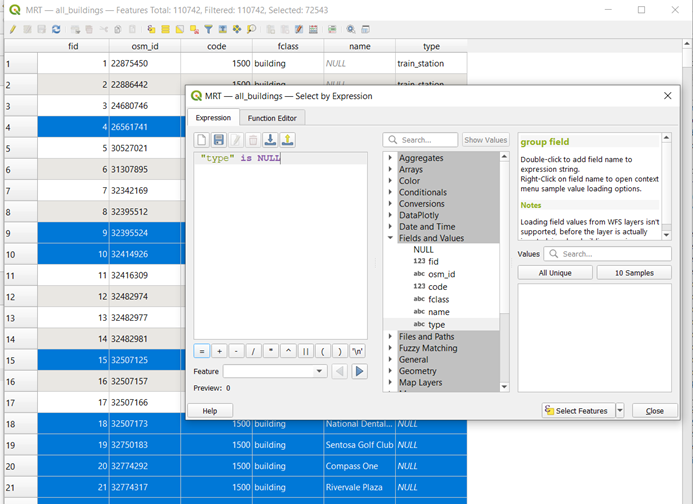Import user expressions with the download-arrow icon

(x=270, y=140)
